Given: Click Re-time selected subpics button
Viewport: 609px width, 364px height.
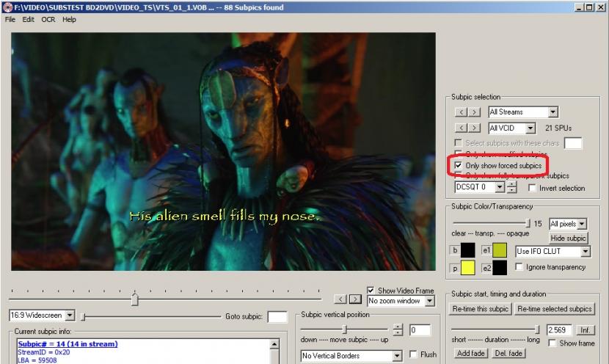Looking at the screenshot, I should point(554,309).
